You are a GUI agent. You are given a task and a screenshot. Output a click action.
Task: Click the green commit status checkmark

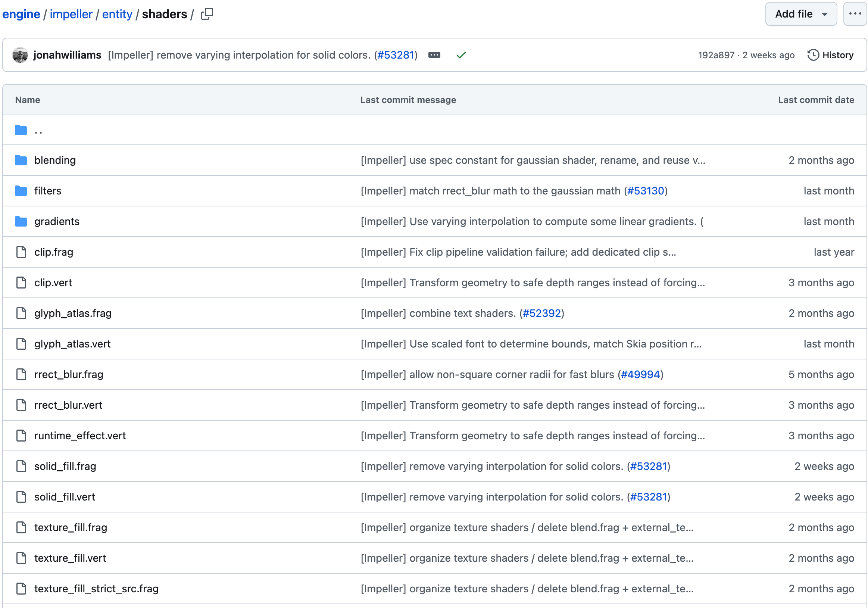pyautogui.click(x=461, y=55)
